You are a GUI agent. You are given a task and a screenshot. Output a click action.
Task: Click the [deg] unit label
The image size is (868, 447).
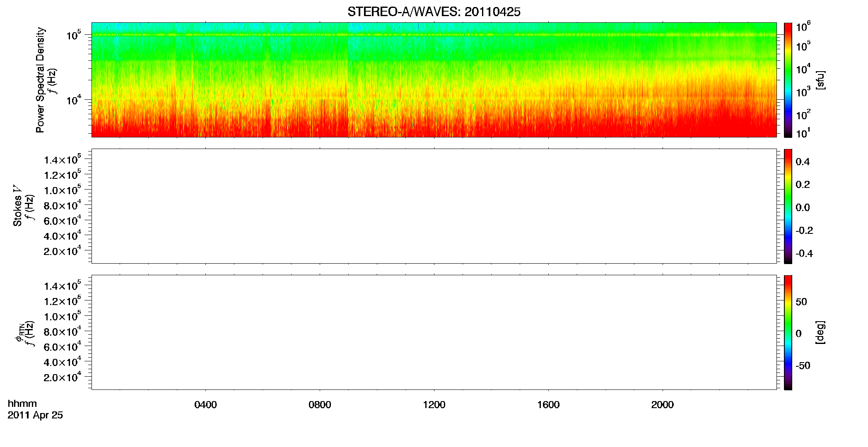click(x=820, y=332)
